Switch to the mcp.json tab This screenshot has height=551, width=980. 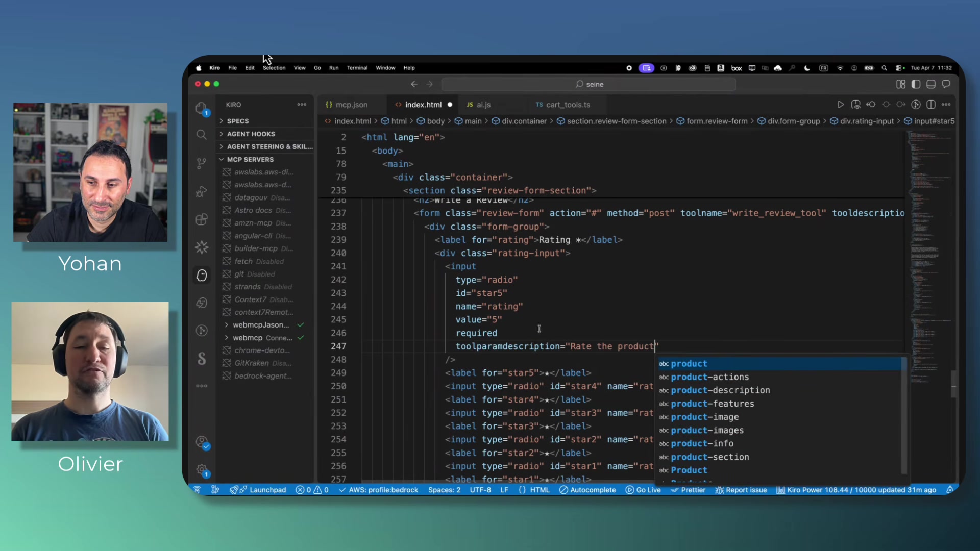point(352,104)
